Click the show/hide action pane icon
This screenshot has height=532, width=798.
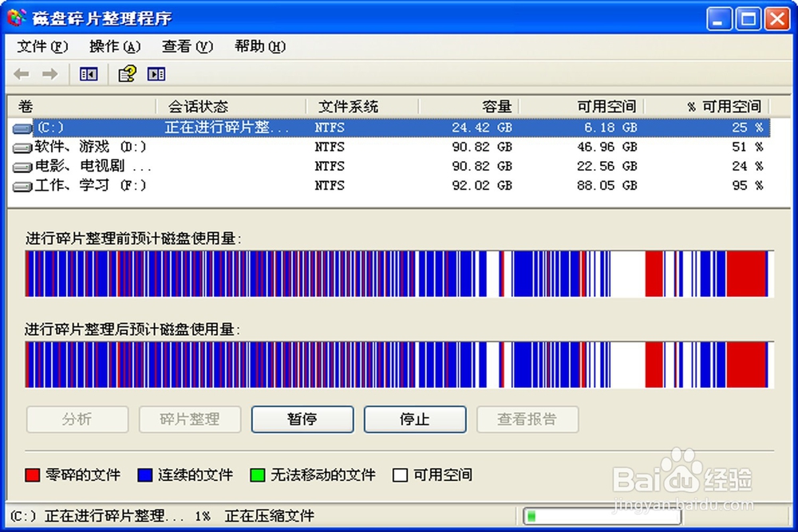coord(156,73)
